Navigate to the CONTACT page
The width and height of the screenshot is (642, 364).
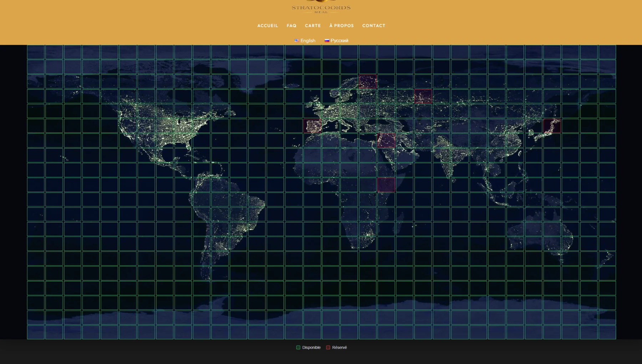click(374, 26)
